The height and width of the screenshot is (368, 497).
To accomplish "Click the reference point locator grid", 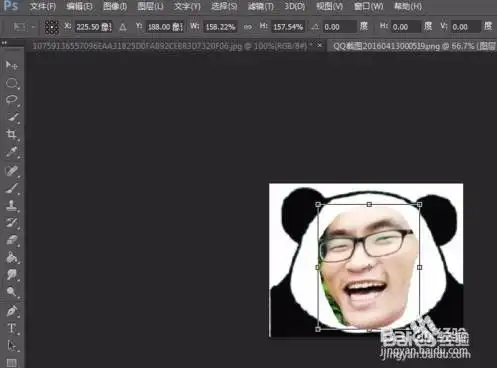I will 52,27.
